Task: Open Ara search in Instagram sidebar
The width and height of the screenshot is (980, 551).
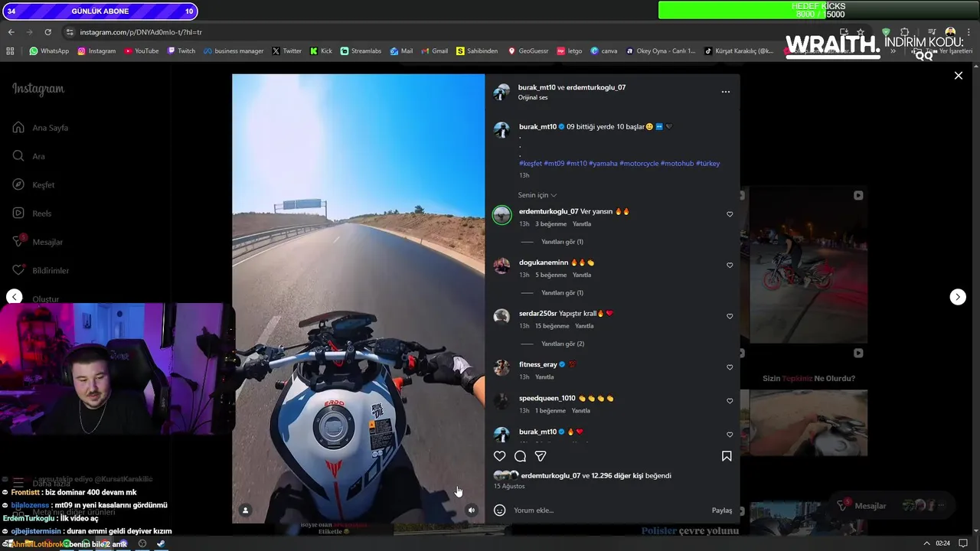Action: point(29,156)
